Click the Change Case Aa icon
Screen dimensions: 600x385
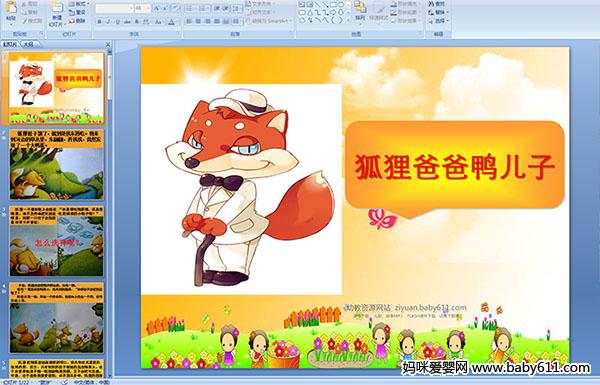point(158,22)
